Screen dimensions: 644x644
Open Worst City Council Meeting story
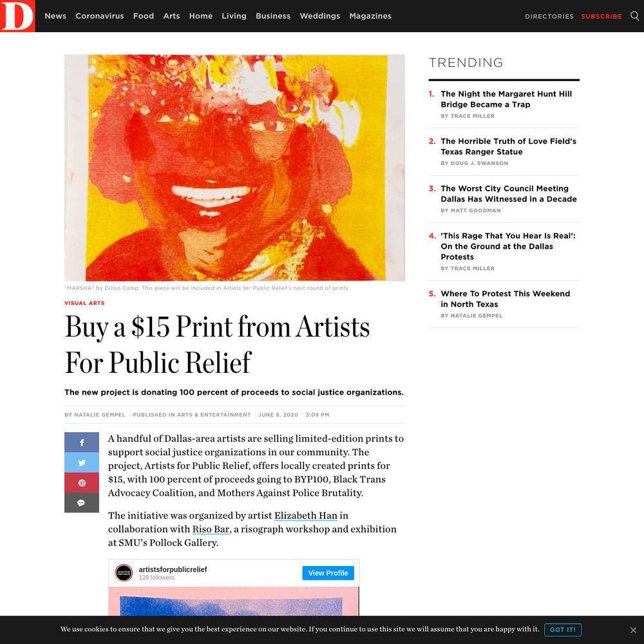pos(509,193)
